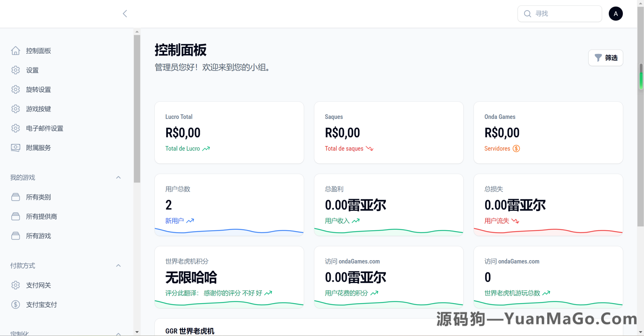Screen dimensions: 644x336
Task: Collapse the 付款方式 section
Action: pos(118,266)
